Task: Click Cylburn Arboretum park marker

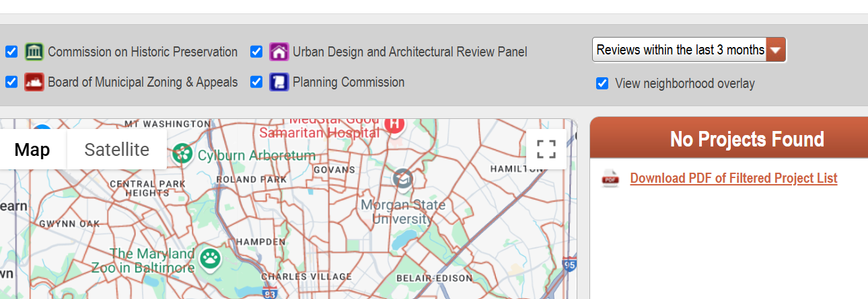Action: coord(182,153)
